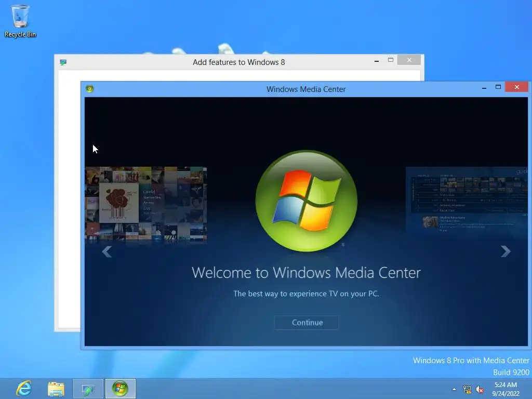This screenshot has width=532, height=399.
Task: Click the Add features to Windows 8 title icon
Action: 63,62
